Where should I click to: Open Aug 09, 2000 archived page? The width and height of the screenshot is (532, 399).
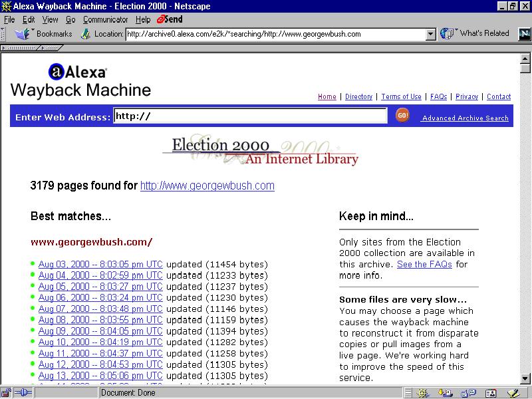pyautogui.click(x=100, y=331)
